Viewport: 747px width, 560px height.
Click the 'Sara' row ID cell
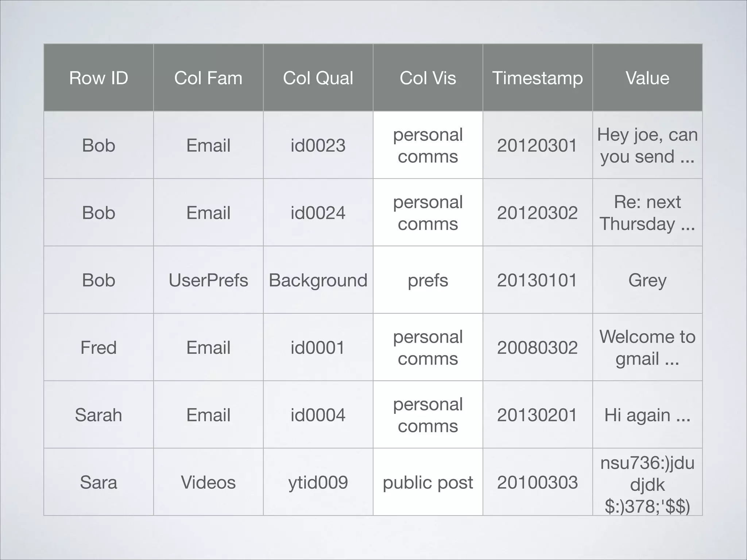coord(98,482)
